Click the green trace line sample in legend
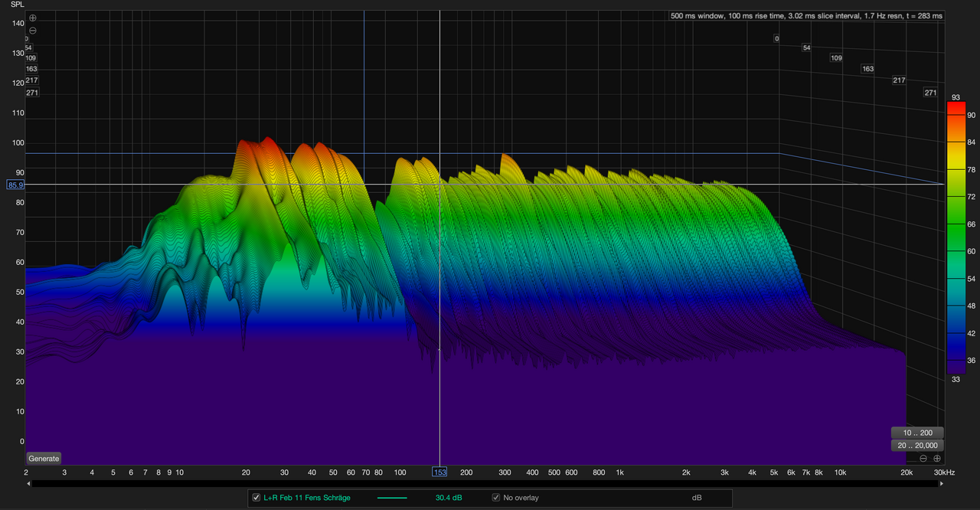 [392, 498]
